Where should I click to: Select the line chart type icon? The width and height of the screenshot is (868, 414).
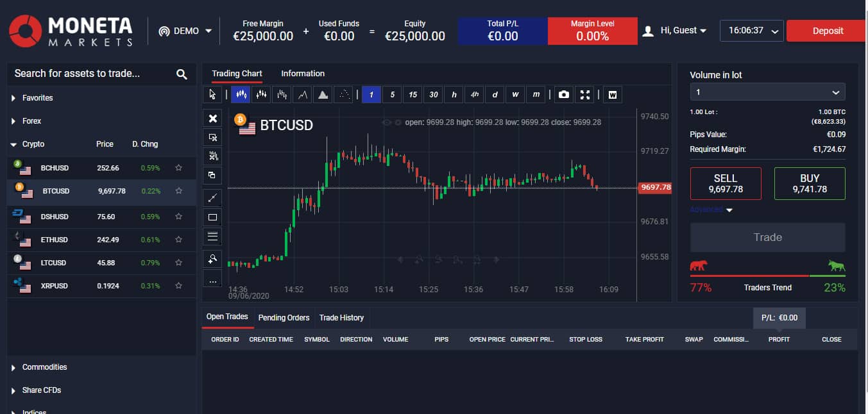(x=303, y=95)
